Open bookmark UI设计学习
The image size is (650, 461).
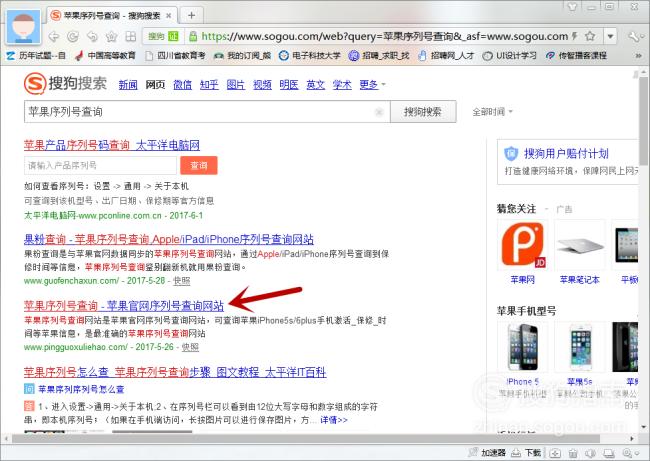(x=510, y=56)
